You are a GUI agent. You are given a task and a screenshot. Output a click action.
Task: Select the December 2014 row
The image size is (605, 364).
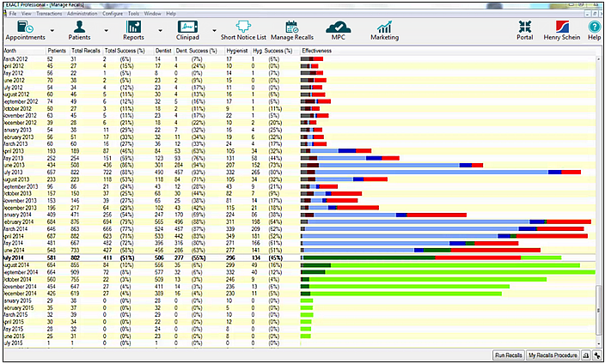tap(299, 294)
